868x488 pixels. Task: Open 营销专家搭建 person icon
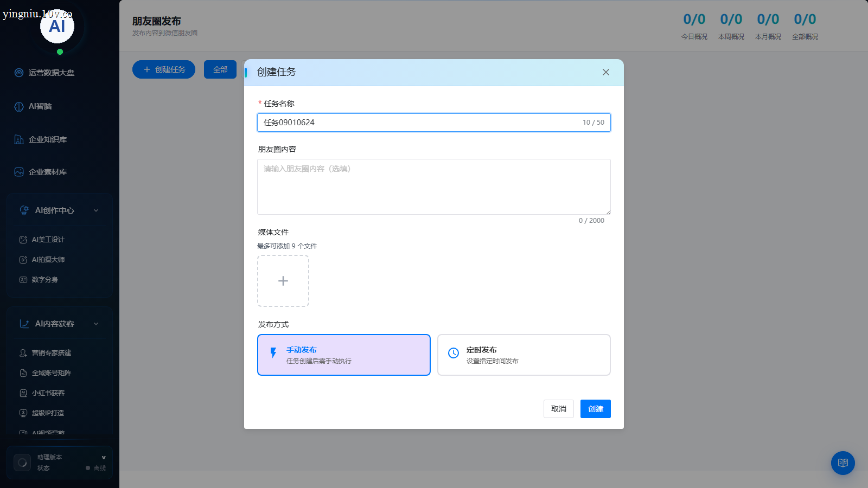[x=23, y=353]
